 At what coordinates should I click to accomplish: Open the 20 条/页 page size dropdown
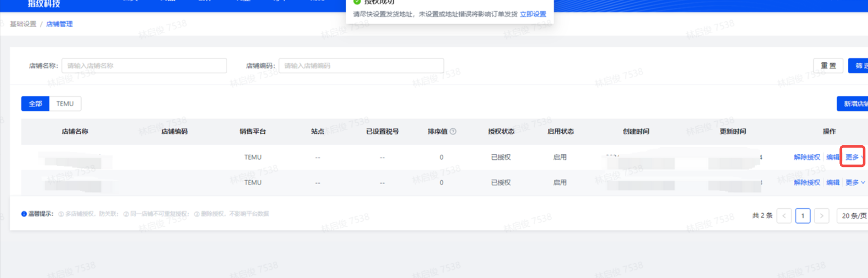[853, 216]
